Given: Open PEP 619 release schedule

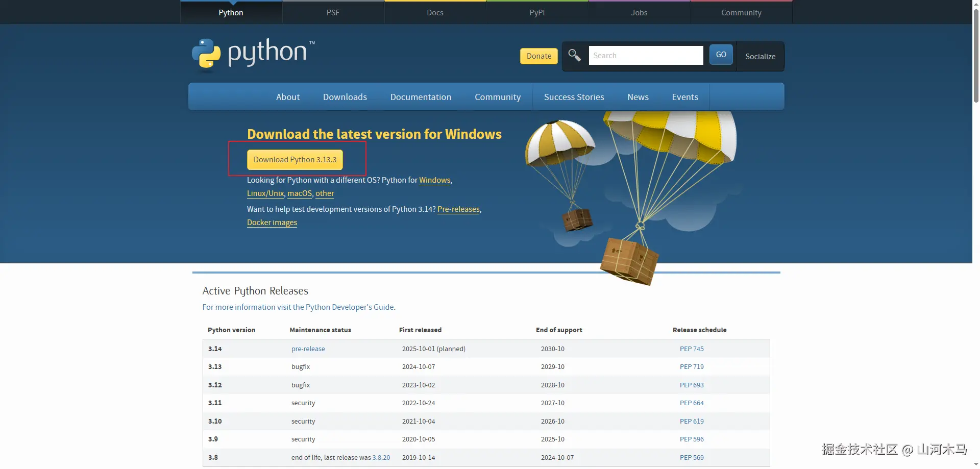Looking at the screenshot, I should pos(692,422).
